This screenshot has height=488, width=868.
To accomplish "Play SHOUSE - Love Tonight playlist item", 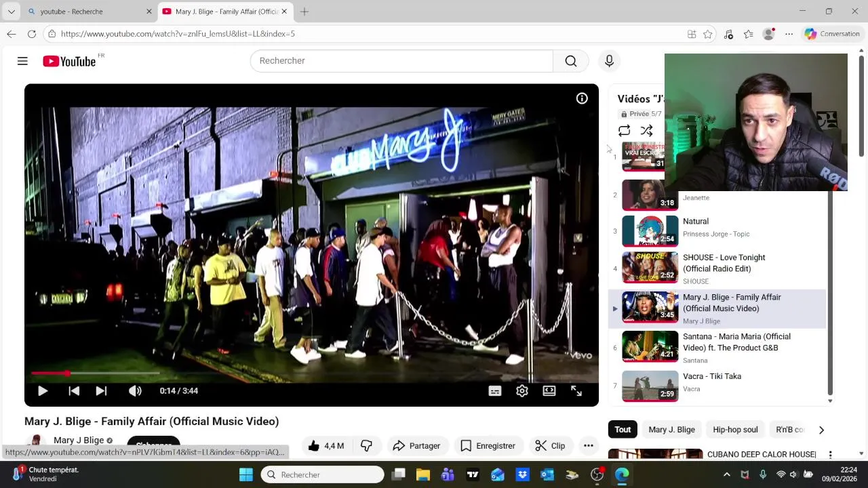I will point(717,268).
